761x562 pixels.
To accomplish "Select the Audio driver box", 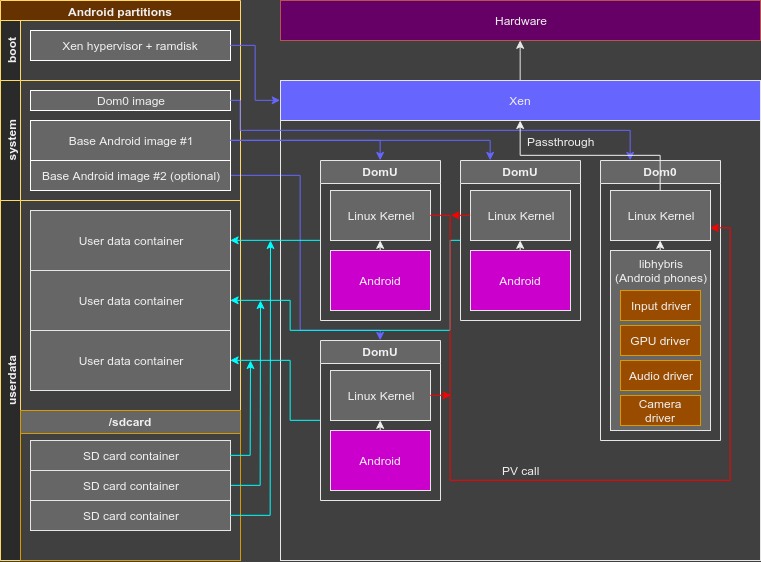I will [660, 376].
